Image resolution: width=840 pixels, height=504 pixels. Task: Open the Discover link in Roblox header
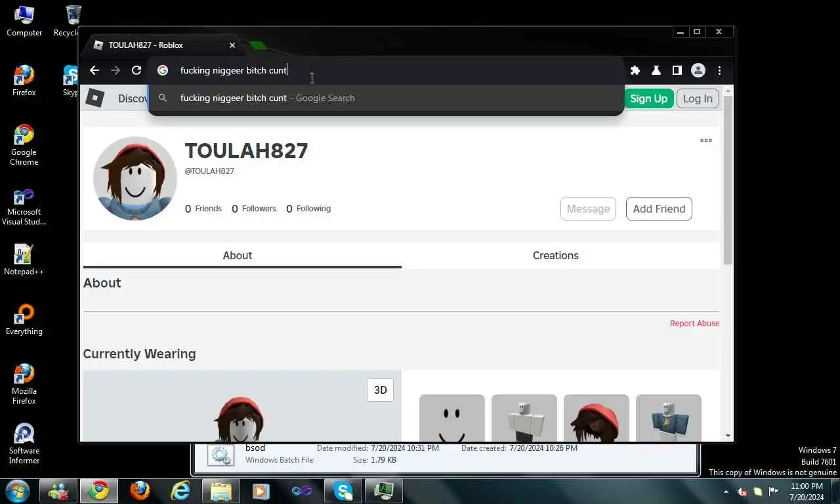point(133,98)
